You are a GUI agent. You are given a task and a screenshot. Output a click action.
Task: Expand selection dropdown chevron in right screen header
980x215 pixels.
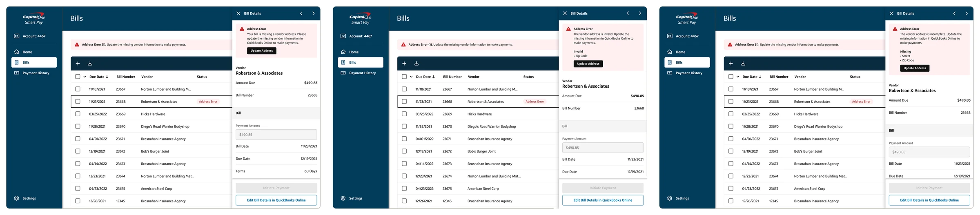tap(738, 77)
